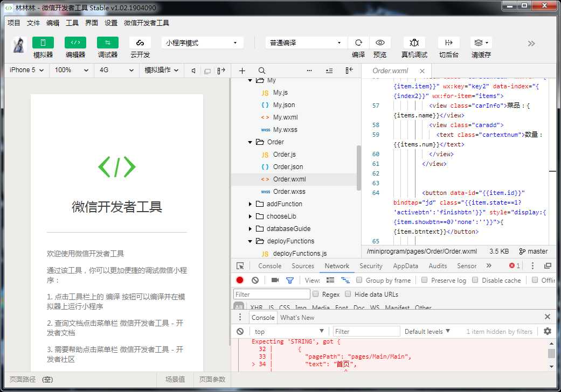561x392 pixels.
Task: Expand the databaseGuide folder
Action: (250, 229)
